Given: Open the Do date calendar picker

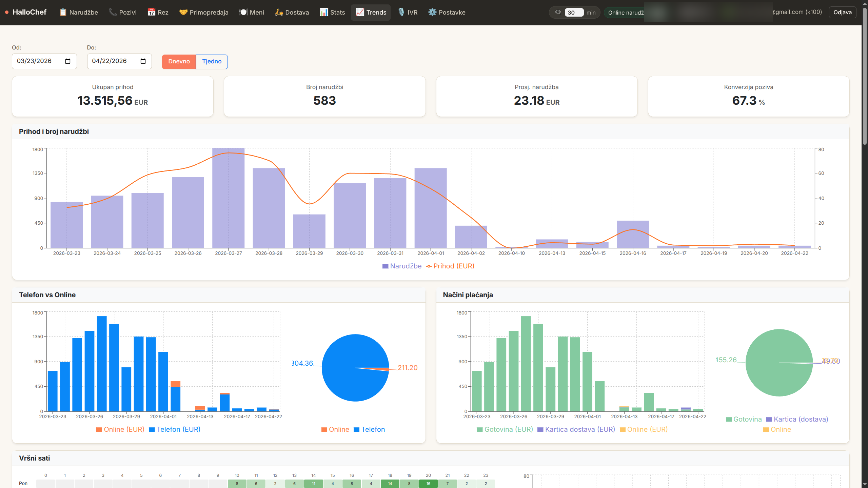Looking at the screenshot, I should [143, 61].
